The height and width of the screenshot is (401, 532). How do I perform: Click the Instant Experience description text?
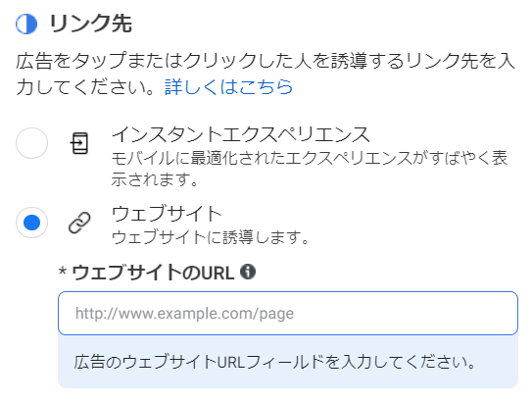(x=310, y=169)
